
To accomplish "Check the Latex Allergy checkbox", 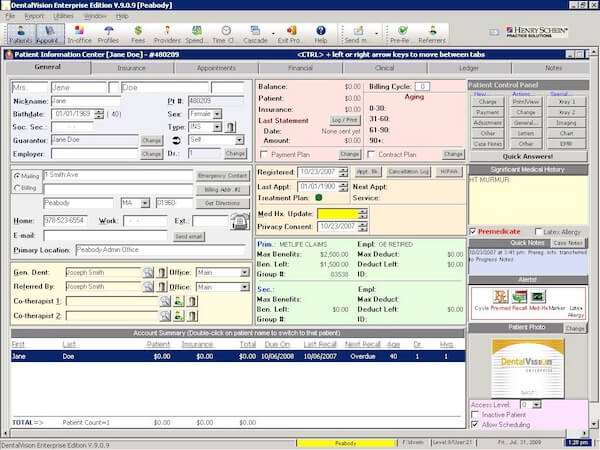I will pos(538,232).
